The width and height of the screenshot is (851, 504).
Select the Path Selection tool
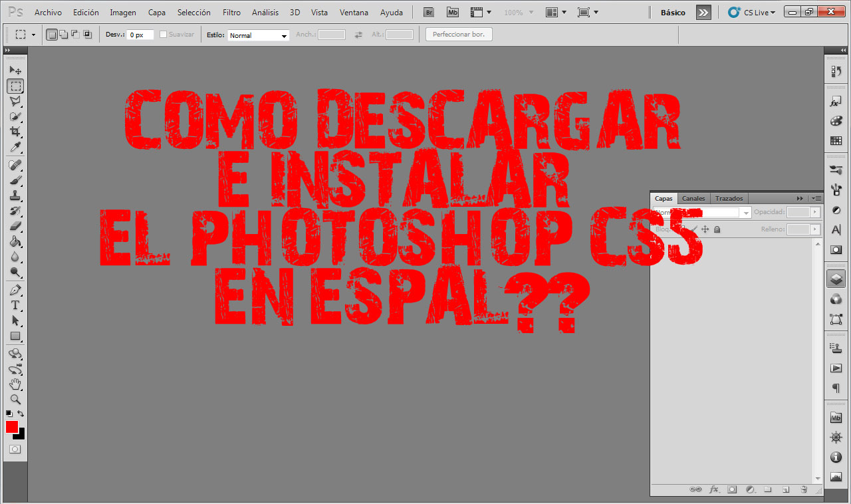point(15,320)
